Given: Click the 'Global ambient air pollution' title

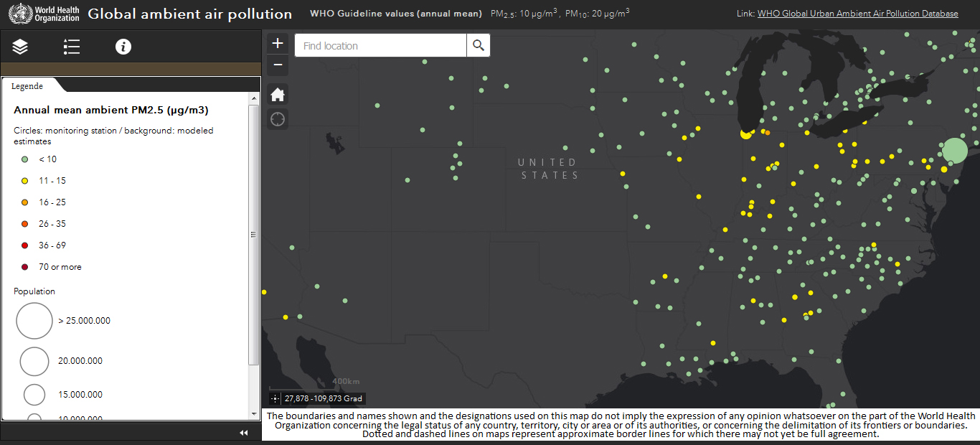Looking at the screenshot, I should [x=190, y=14].
